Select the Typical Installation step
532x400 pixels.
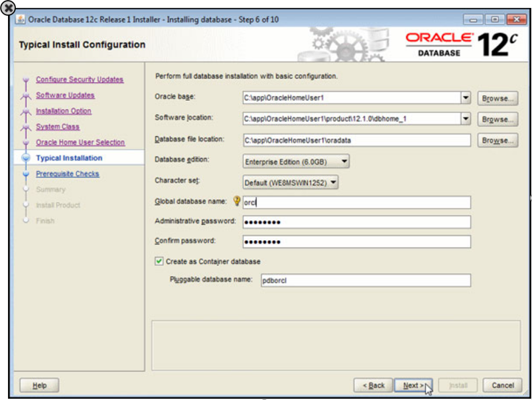click(x=69, y=158)
